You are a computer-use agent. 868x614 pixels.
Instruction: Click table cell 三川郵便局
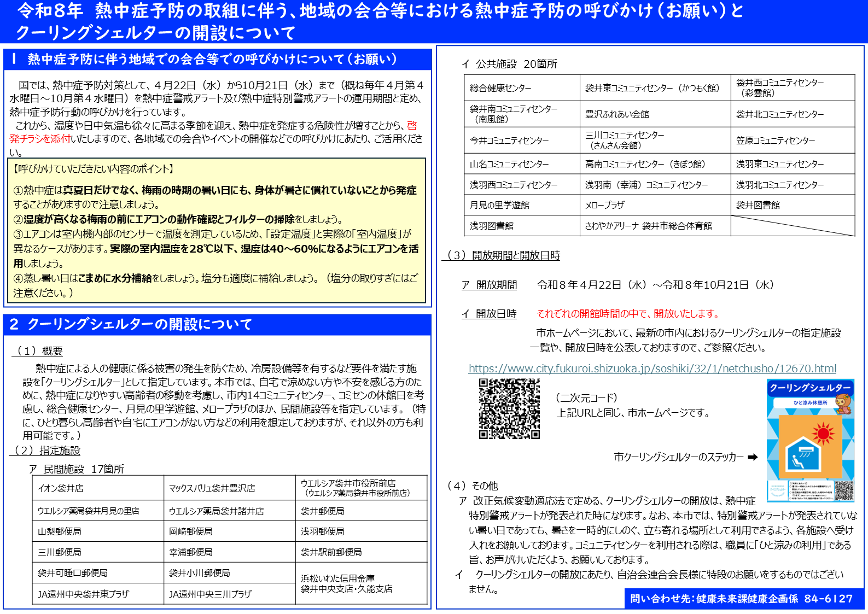[x=98, y=552]
